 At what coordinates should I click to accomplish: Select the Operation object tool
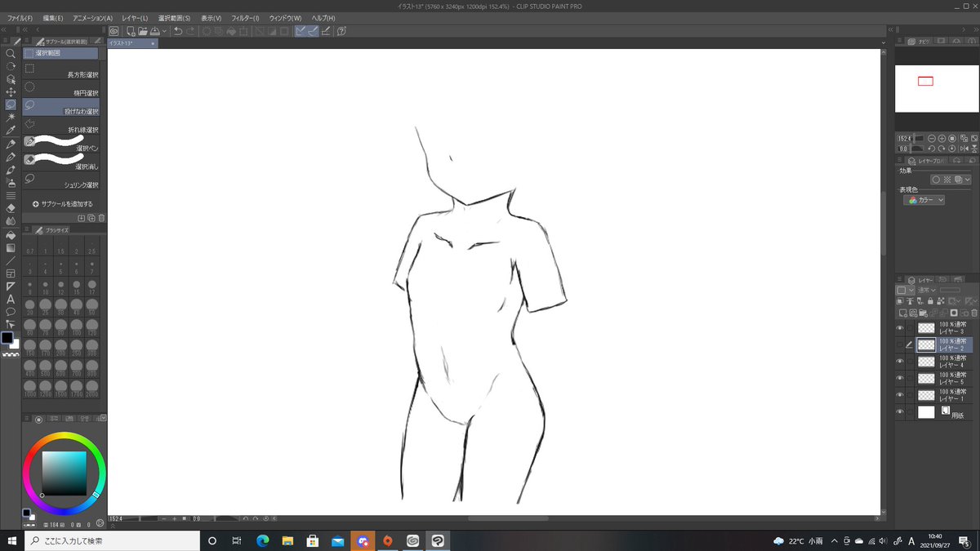coord(11,79)
